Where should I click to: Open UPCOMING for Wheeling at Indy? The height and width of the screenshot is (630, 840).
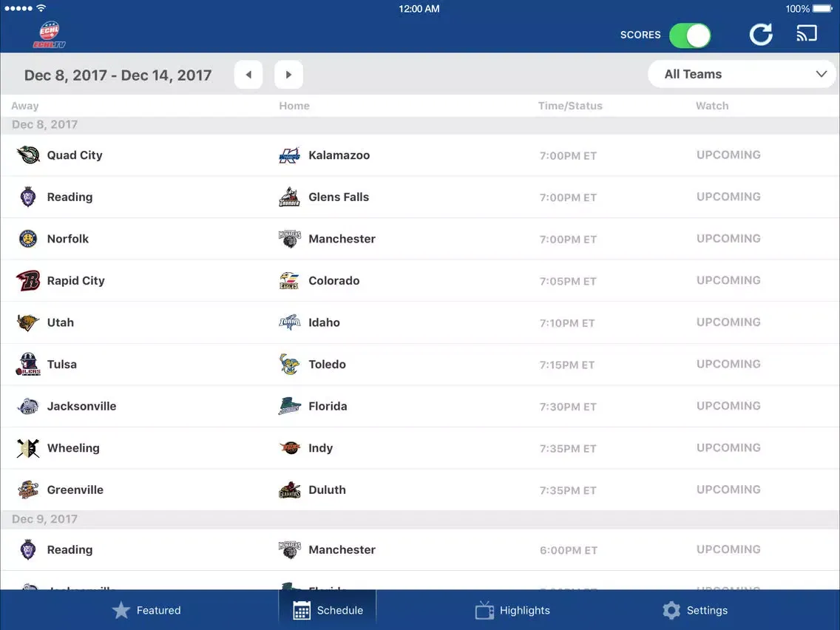pyautogui.click(x=728, y=447)
